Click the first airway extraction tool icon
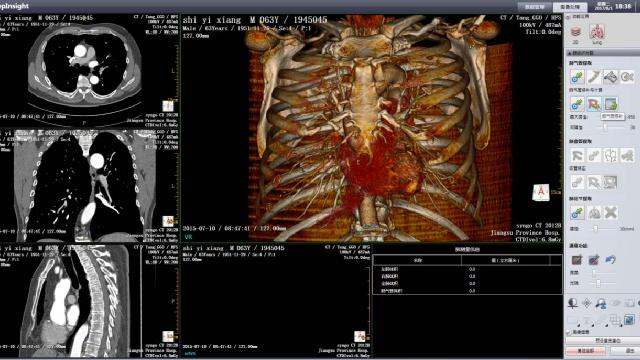The height and width of the screenshot is (360, 640). point(577,77)
